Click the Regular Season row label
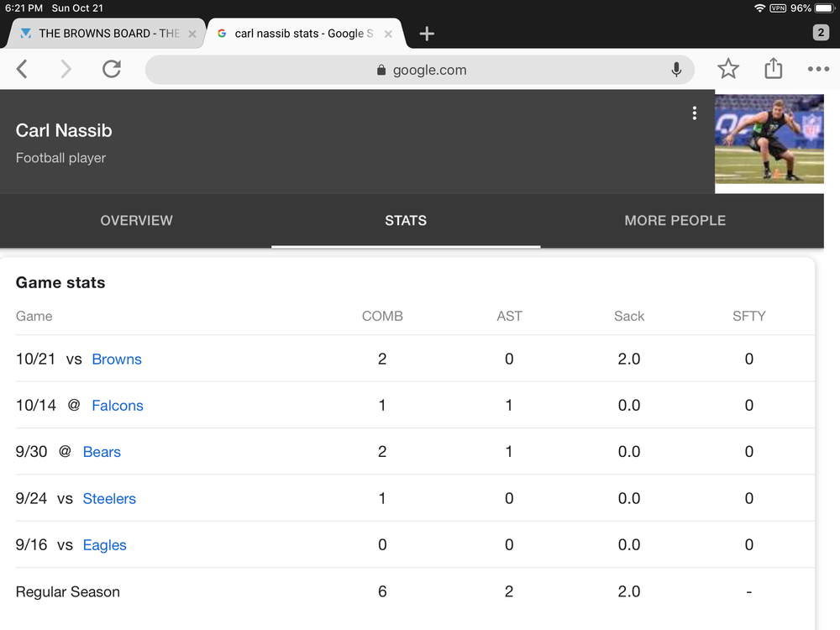Screen dimensions: 840x630 pyautogui.click(x=67, y=591)
